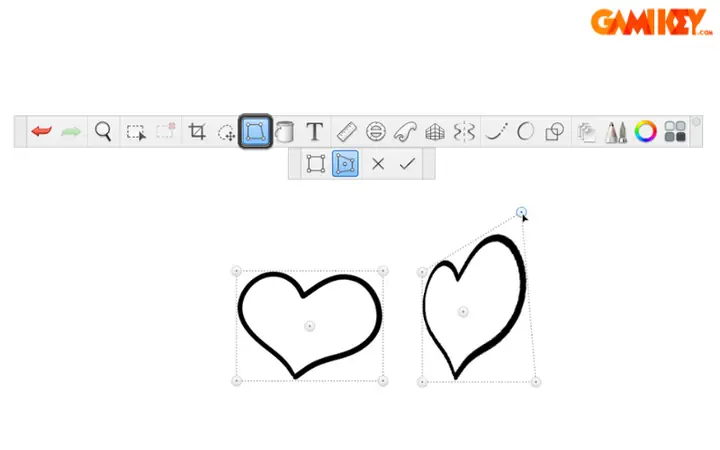This screenshot has width=720, height=450.
Task: Click the left heart's bottom-right corner handle
Action: (383, 381)
